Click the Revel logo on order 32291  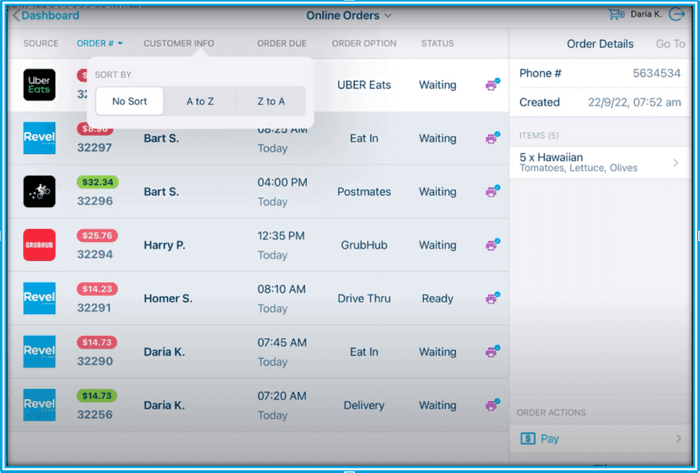[39, 298]
